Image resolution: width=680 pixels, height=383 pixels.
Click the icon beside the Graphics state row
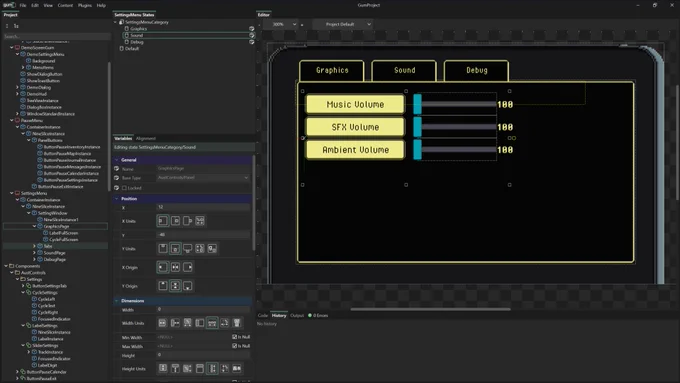252,29
